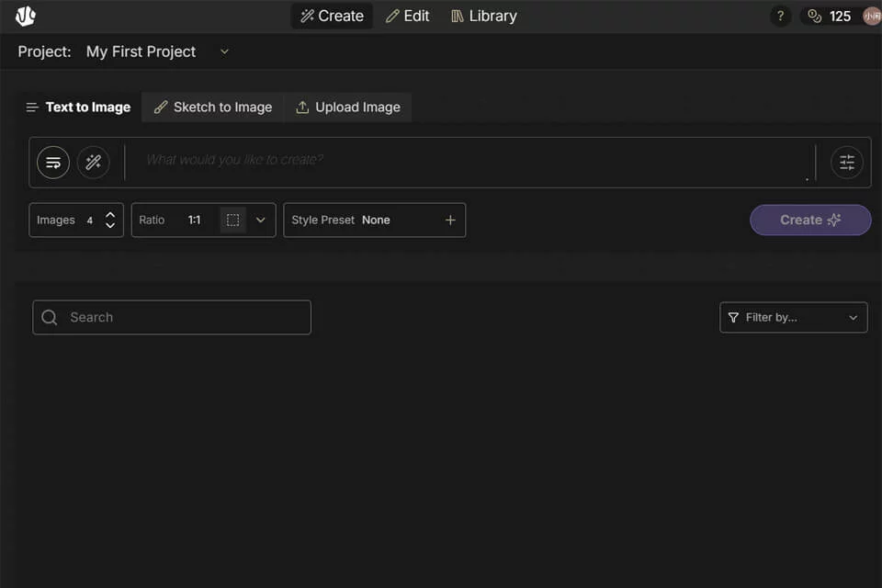Switch to Sketch to Image tab
The image size is (882, 588).
[212, 107]
